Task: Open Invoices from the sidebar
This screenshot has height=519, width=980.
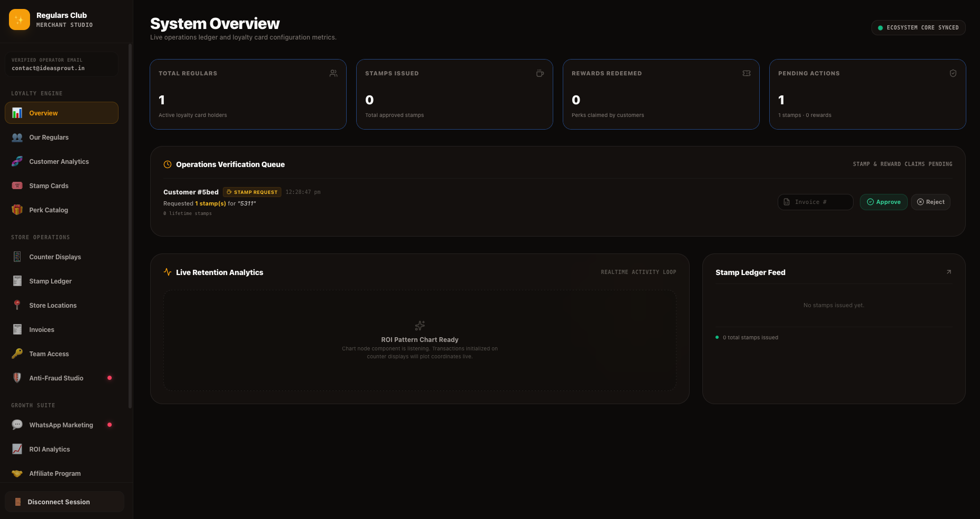Action: pyautogui.click(x=62, y=329)
